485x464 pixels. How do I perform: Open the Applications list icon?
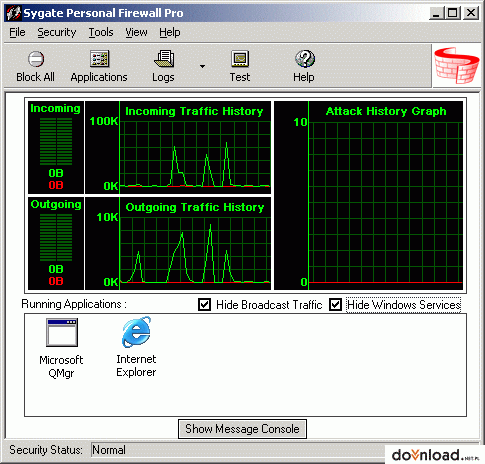(99, 59)
